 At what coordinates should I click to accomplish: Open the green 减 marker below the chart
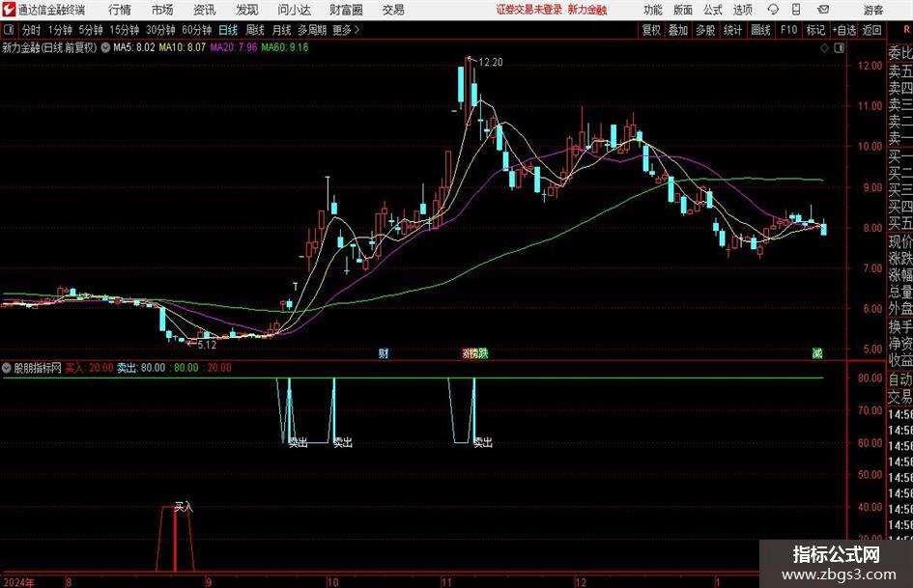[817, 352]
